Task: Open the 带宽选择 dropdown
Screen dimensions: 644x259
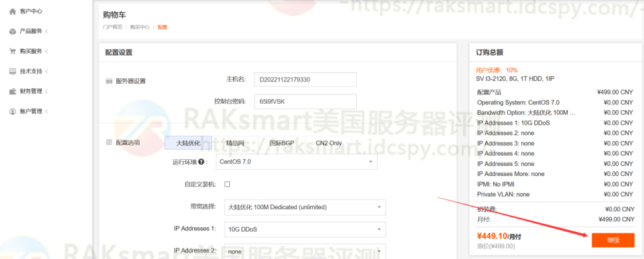Action: coord(305,207)
